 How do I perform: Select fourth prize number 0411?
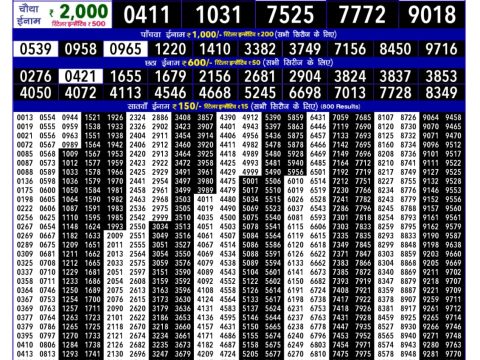pyautogui.click(x=147, y=15)
